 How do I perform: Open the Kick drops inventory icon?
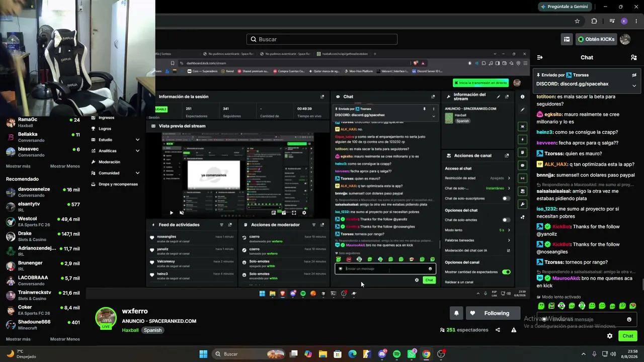point(567,39)
